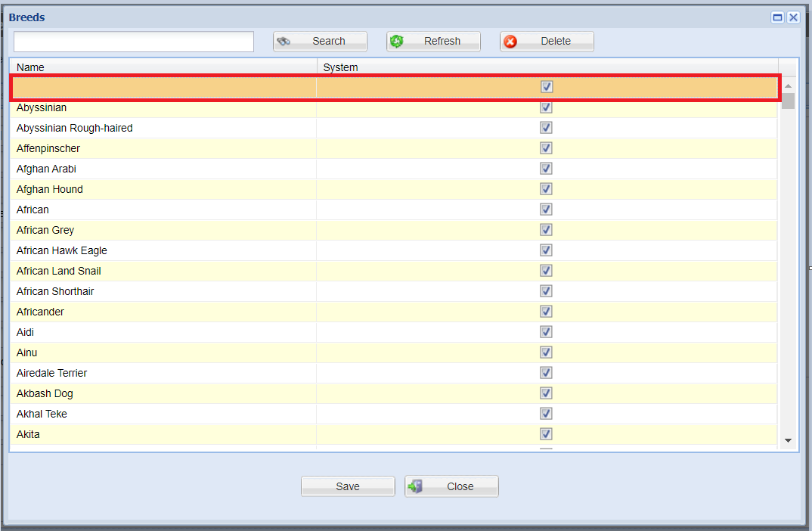Toggle System checkbox for Akita
The image size is (812, 531).
(546, 433)
